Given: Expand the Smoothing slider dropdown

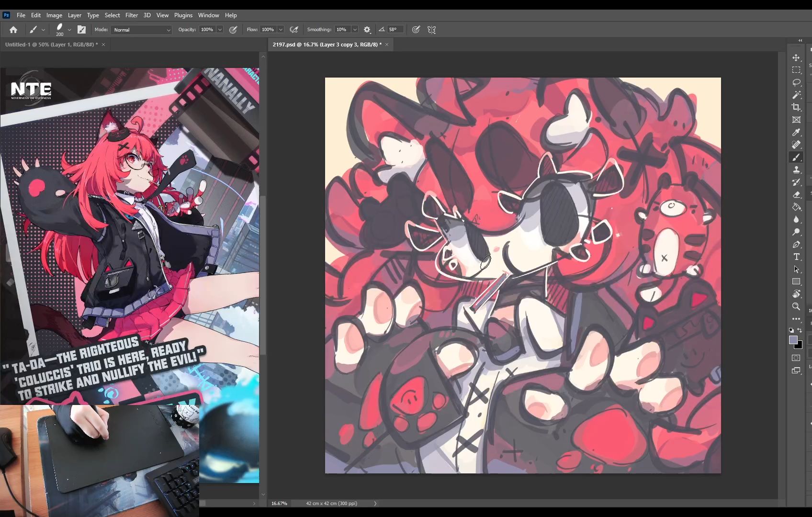Looking at the screenshot, I should click(355, 30).
